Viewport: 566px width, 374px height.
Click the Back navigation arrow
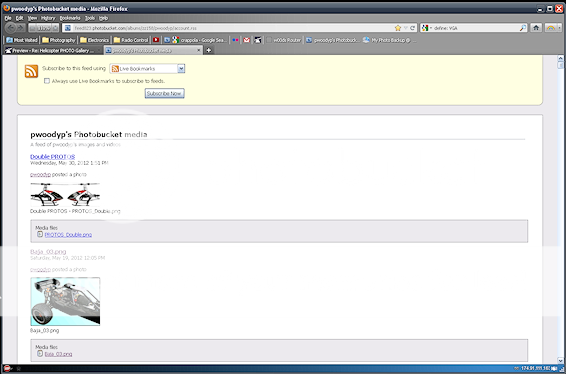[x=11, y=27]
